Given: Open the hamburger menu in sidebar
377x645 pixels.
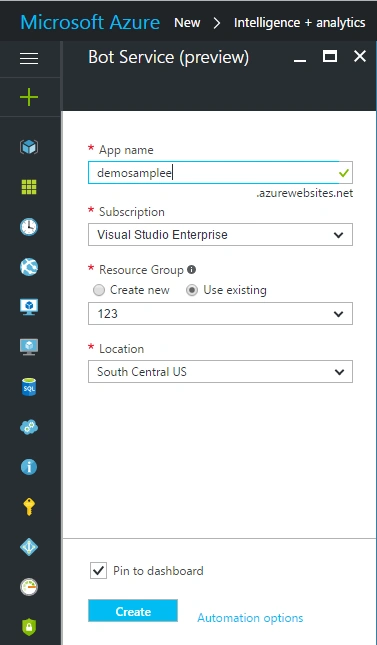Looking at the screenshot, I should pos(29,58).
